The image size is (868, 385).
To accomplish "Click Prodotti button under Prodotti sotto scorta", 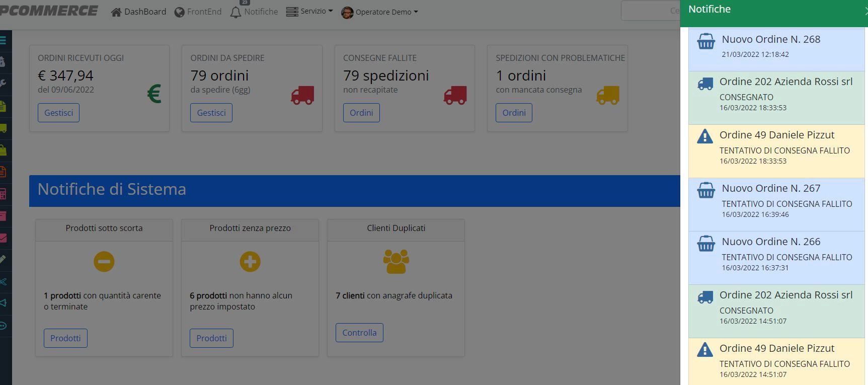I will pyautogui.click(x=65, y=338).
